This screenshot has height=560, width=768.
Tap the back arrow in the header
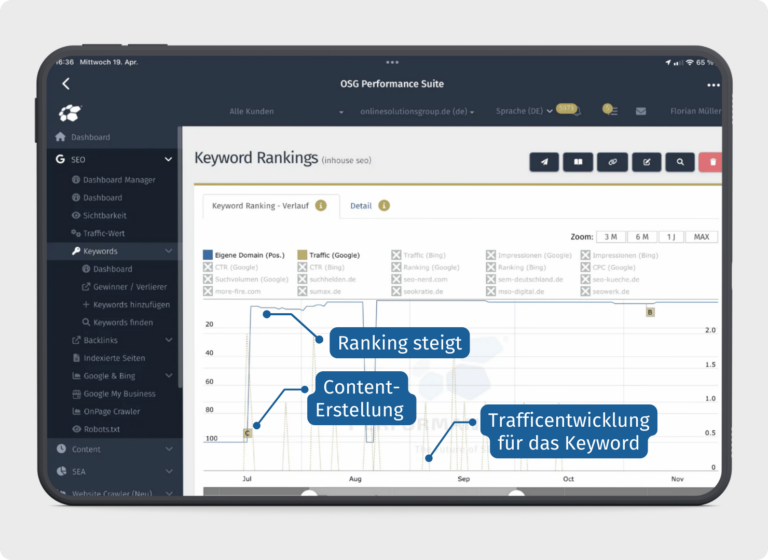tap(66, 84)
